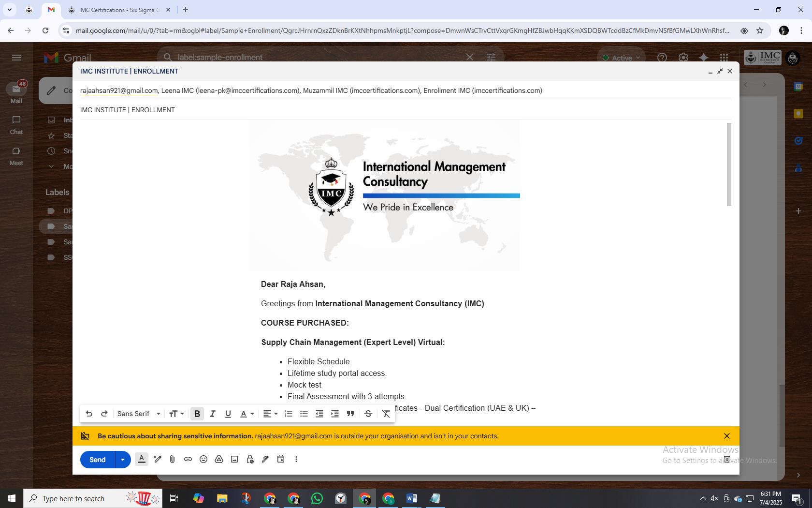Open more compose options menu
Viewport: 812px width, 508px height.
point(296,459)
